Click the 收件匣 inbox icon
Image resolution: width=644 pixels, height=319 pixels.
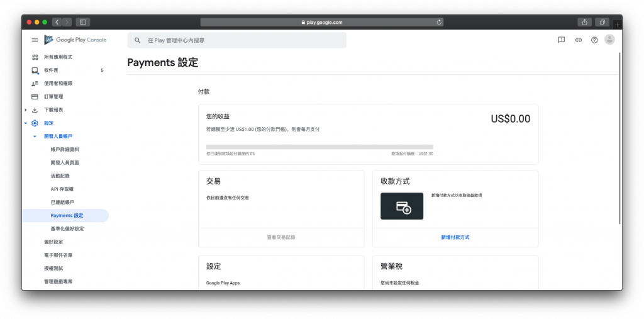(x=35, y=70)
